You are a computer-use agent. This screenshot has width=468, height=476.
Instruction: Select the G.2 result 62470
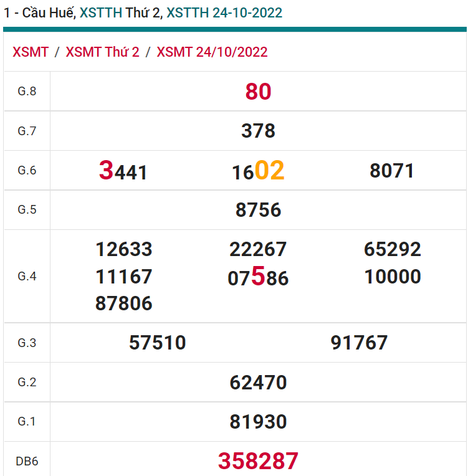[258, 382]
